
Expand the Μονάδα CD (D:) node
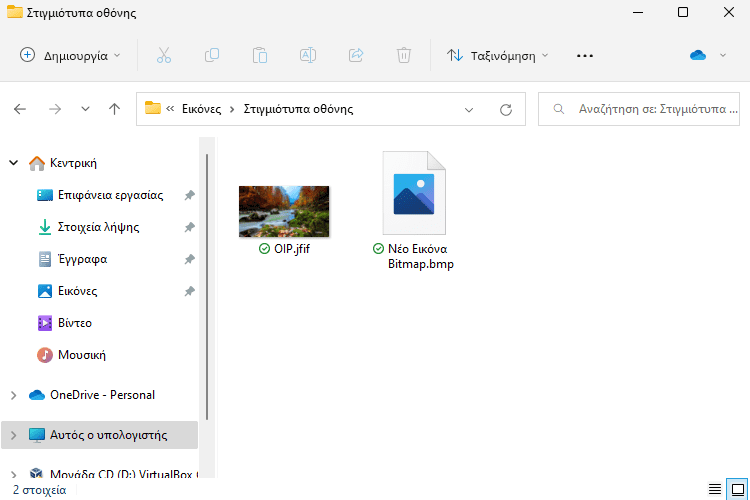(13, 474)
